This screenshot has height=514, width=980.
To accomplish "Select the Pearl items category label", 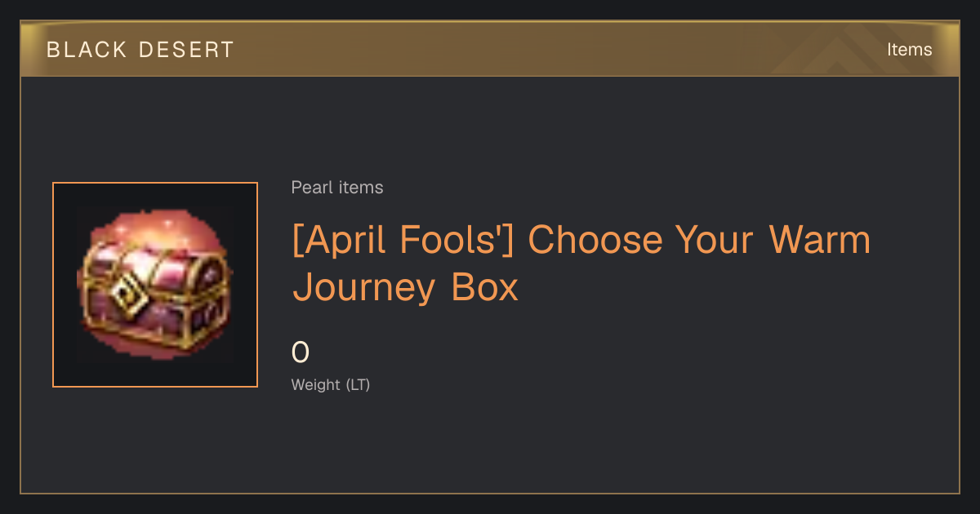I will 337,188.
